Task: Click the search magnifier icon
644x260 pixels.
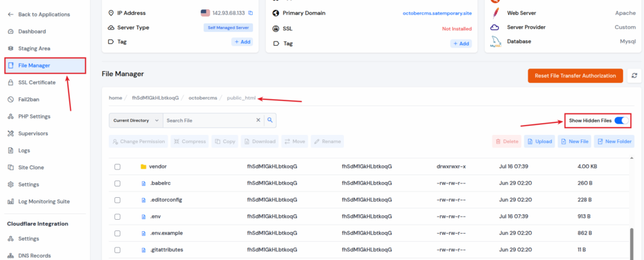Action: point(270,120)
